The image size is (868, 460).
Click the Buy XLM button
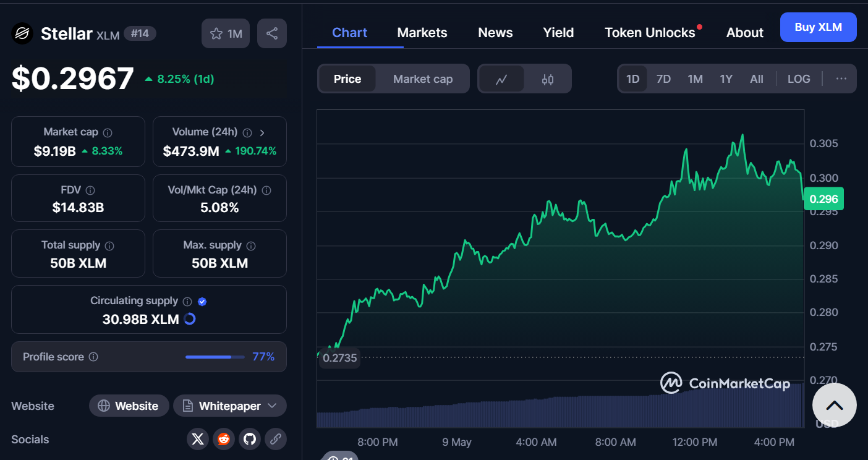click(x=818, y=27)
